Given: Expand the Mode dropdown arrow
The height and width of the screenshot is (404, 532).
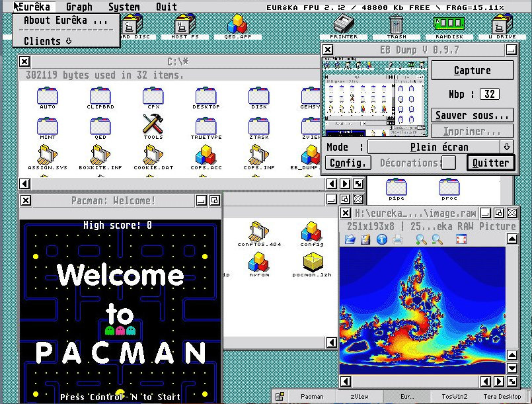Looking at the screenshot, I should click(x=506, y=147).
